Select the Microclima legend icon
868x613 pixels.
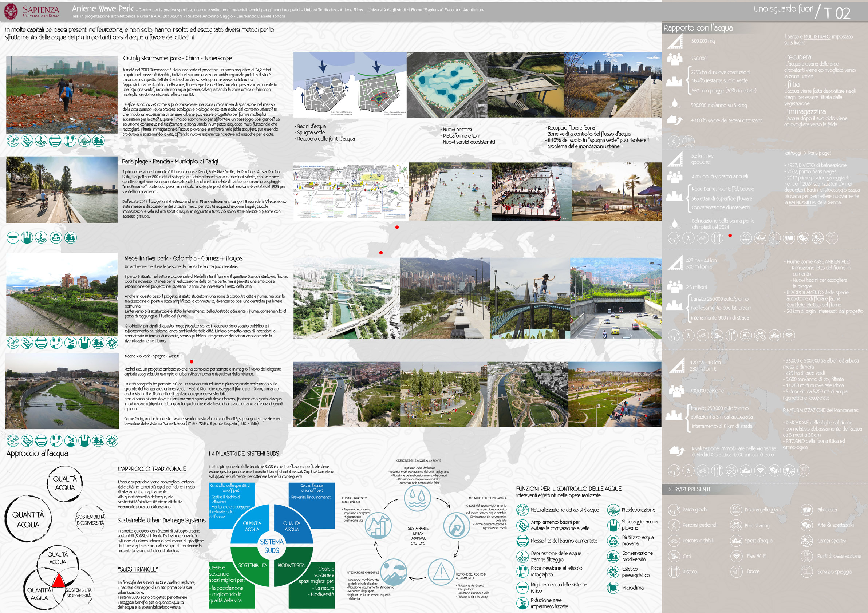(x=613, y=588)
